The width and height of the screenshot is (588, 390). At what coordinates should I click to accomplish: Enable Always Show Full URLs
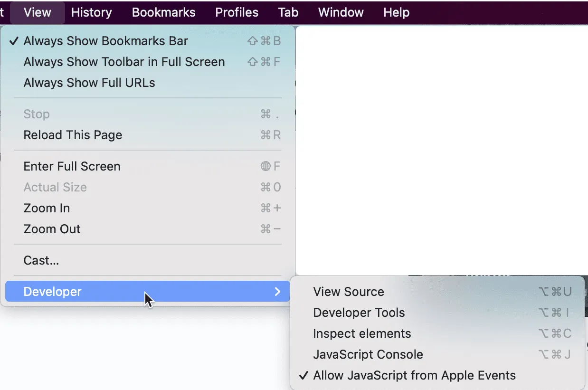pyautogui.click(x=89, y=83)
